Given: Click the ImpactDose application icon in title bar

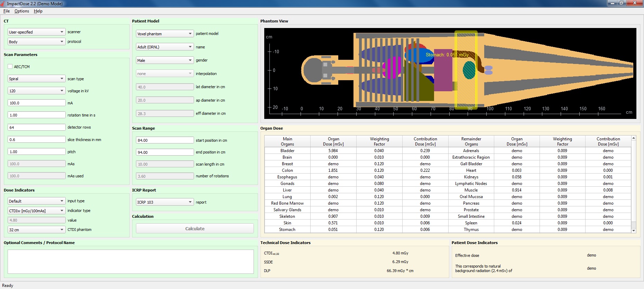Looking at the screenshot, I should click(x=3, y=3).
